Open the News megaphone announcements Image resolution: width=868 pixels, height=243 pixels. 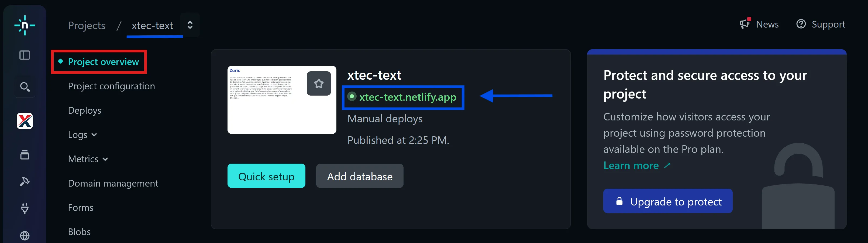pos(759,24)
